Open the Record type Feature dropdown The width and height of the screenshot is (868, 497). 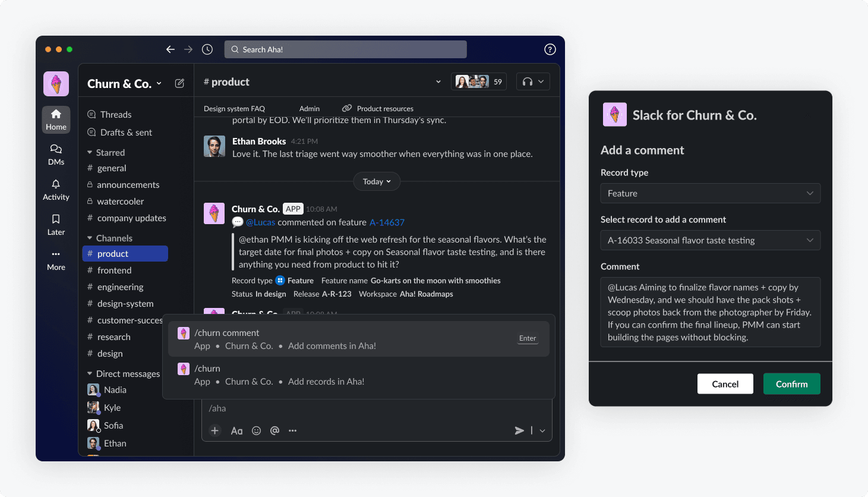tap(711, 193)
